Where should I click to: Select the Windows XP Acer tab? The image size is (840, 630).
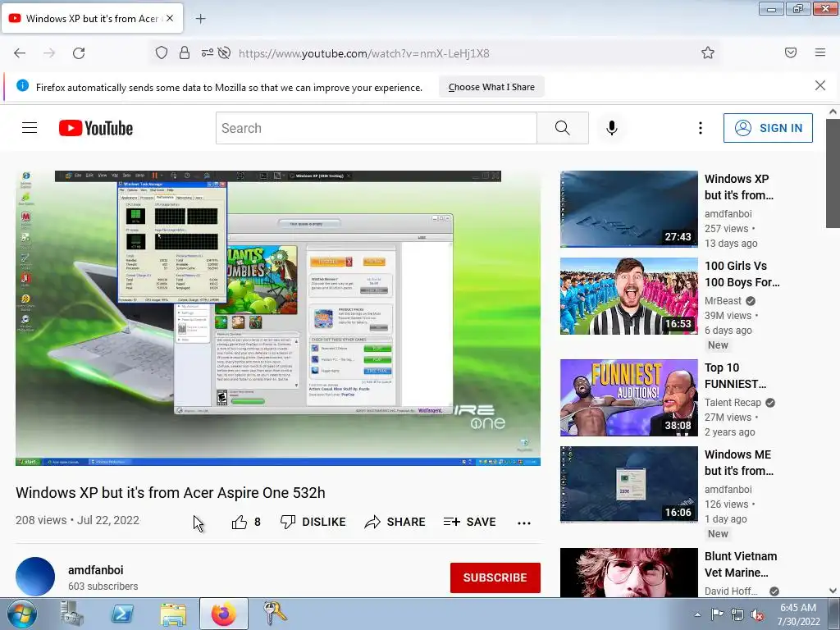point(92,18)
